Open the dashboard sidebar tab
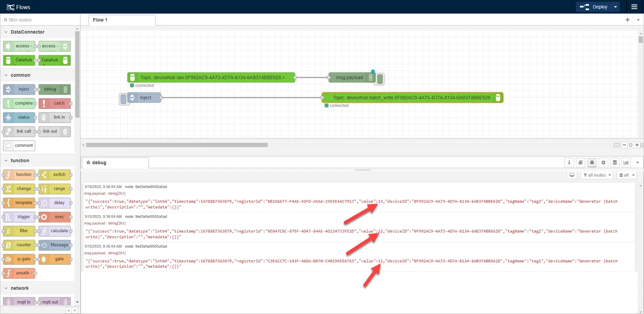Viewport: 644px width, 314px height. [x=626, y=162]
